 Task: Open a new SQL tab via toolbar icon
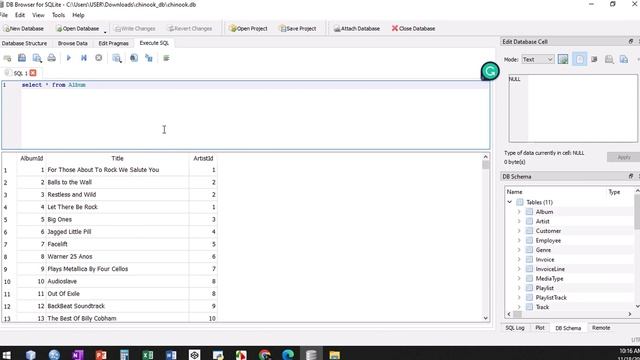coord(7,58)
